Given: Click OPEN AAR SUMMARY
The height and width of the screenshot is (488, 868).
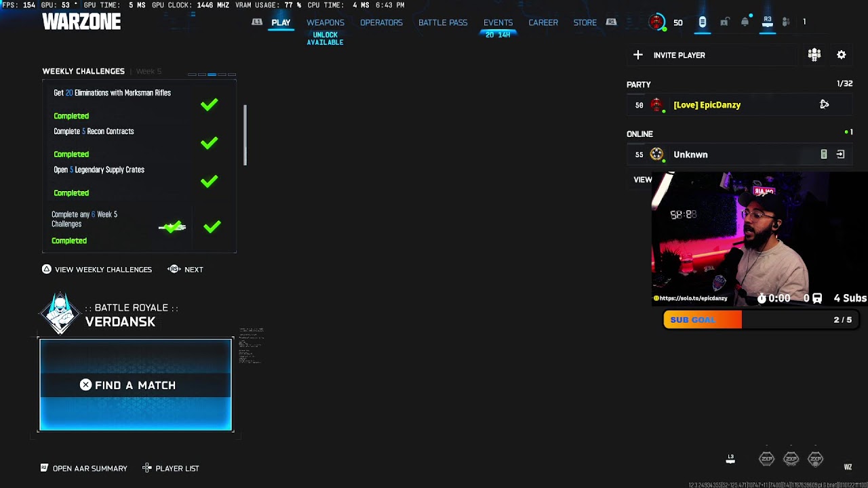Looking at the screenshot, I should pos(90,468).
